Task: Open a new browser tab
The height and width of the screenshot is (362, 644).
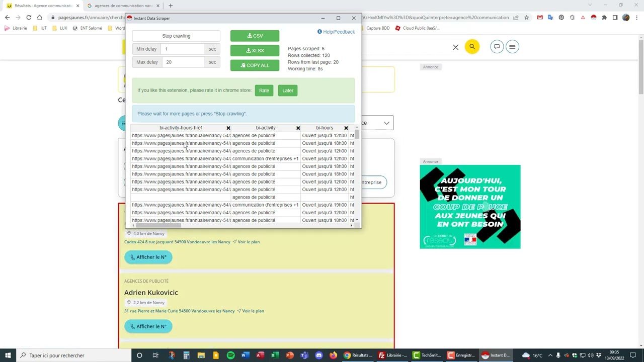Action: click(x=171, y=6)
